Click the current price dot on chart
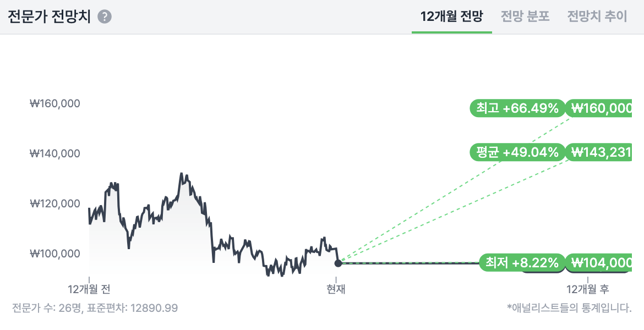The height and width of the screenshot is (330, 644). pyautogui.click(x=338, y=263)
